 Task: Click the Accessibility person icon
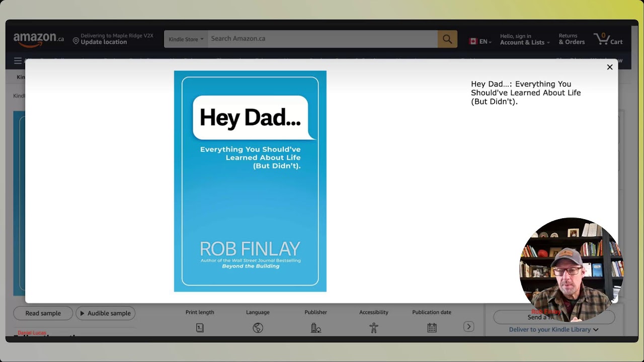[x=374, y=328]
